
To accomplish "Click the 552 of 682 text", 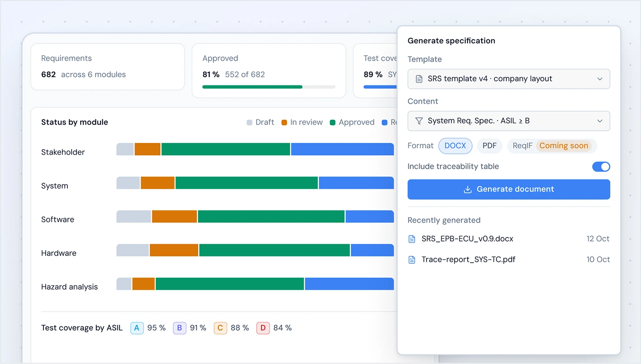I will tap(245, 75).
